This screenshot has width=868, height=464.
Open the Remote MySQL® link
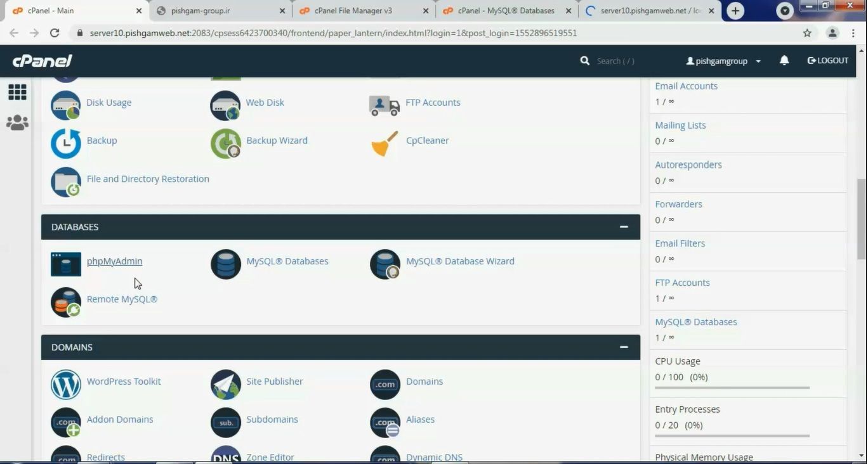[x=122, y=299]
